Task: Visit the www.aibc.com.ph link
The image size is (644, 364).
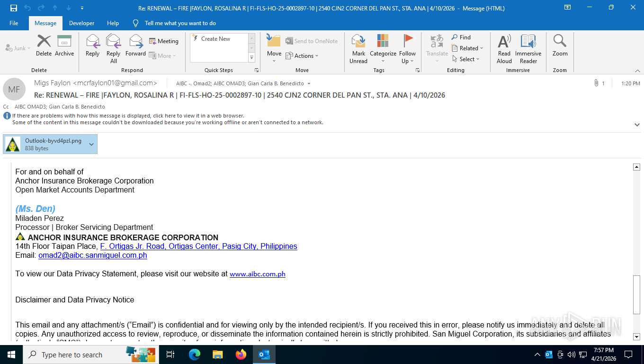Action: [258, 274]
